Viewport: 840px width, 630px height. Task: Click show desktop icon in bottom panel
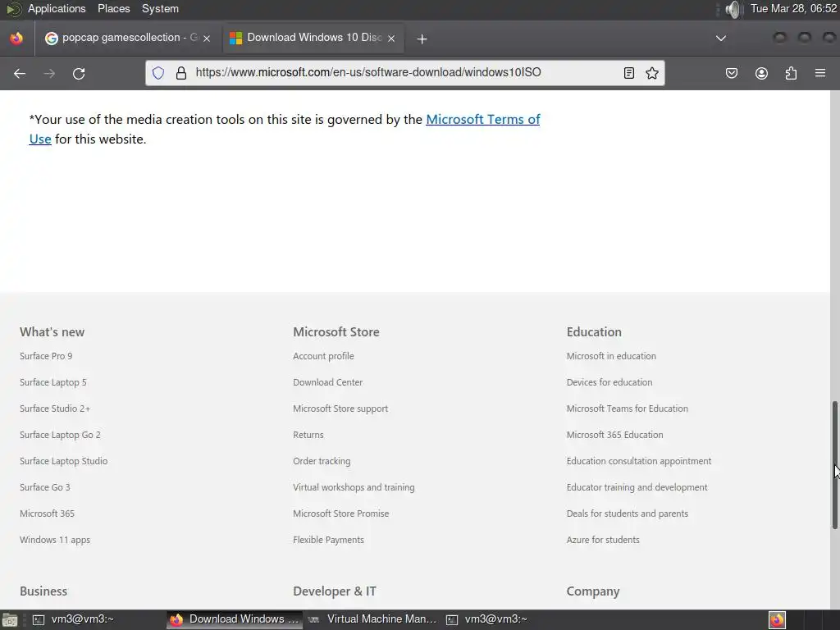pyautogui.click(x=9, y=620)
